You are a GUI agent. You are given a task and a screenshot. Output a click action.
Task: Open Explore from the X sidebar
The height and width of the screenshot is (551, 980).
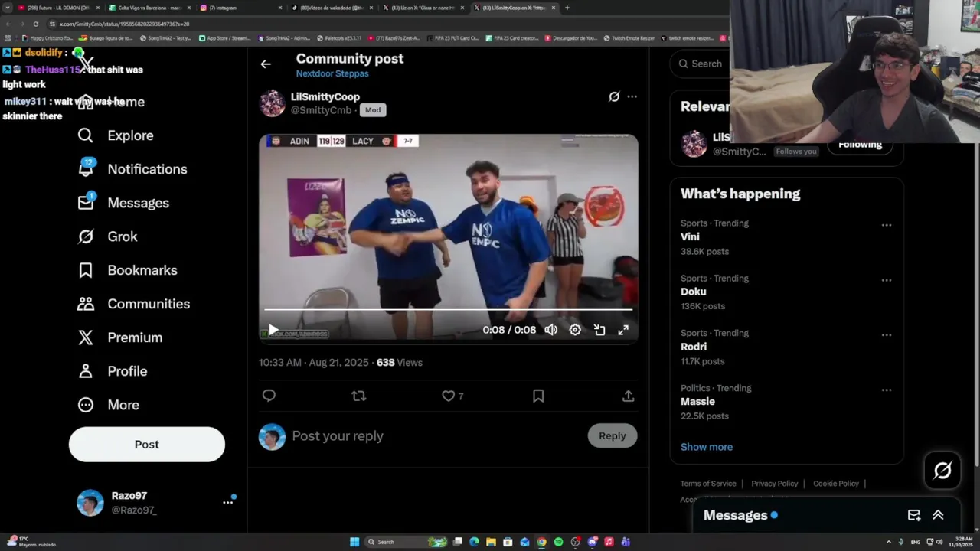(116, 135)
